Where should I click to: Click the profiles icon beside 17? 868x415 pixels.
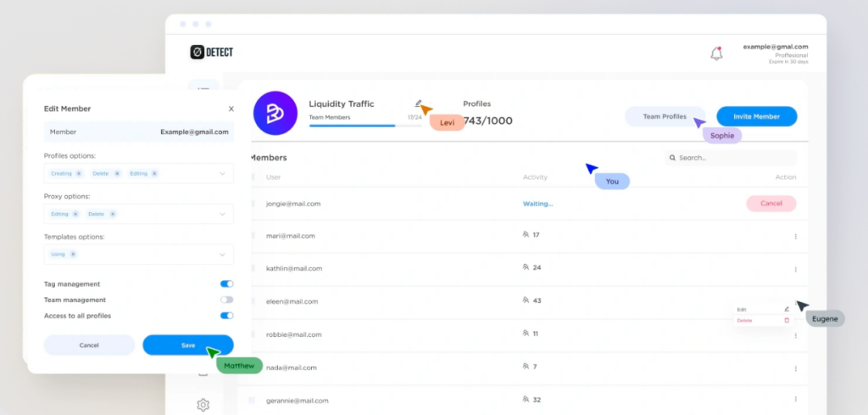coord(526,234)
